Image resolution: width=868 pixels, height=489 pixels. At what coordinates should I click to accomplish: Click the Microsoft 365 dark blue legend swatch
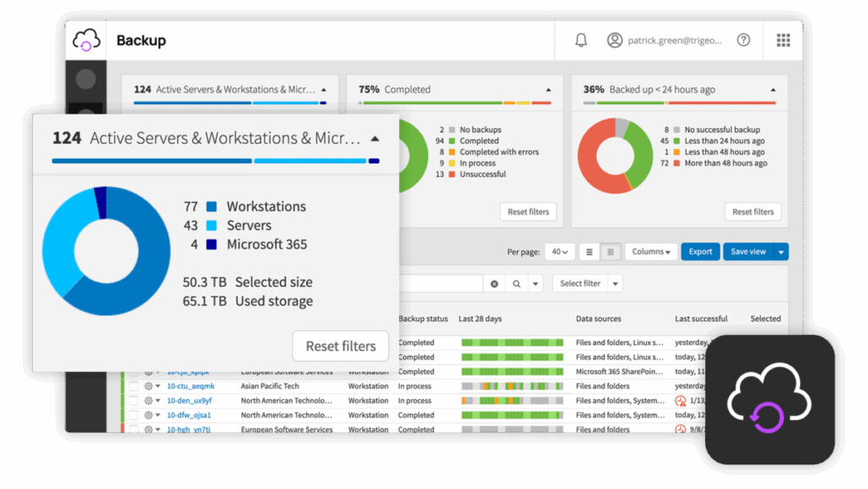tap(211, 244)
